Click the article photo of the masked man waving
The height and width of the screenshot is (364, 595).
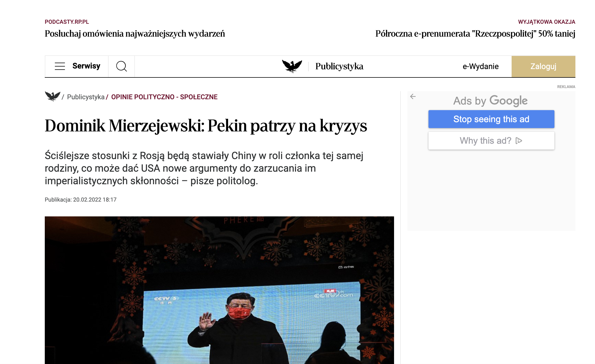[x=219, y=290]
